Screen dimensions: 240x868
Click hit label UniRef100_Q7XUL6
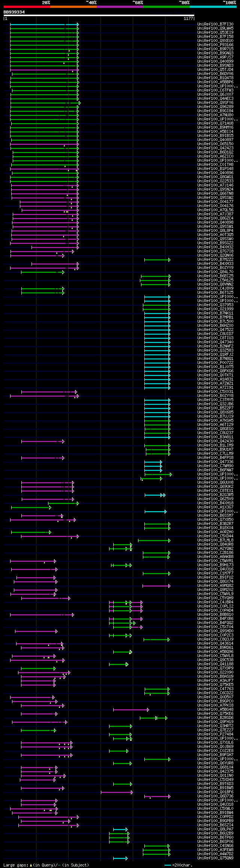(x=215, y=743)
